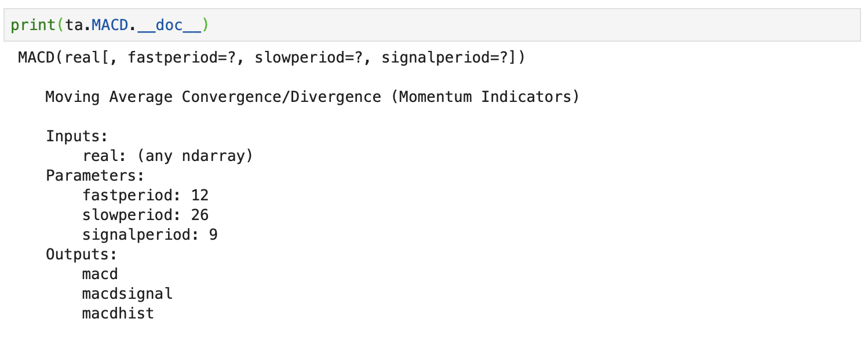Click the 'macdhist' output name

(118, 313)
